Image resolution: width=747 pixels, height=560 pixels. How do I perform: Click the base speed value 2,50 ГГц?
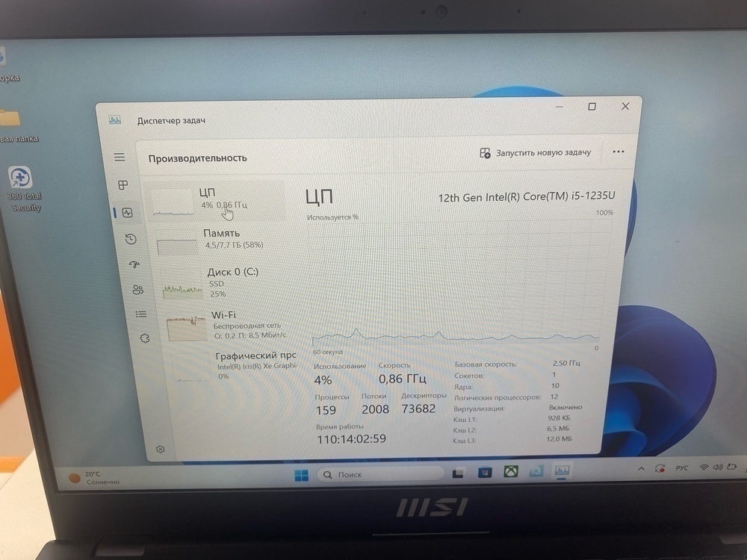pos(566,364)
